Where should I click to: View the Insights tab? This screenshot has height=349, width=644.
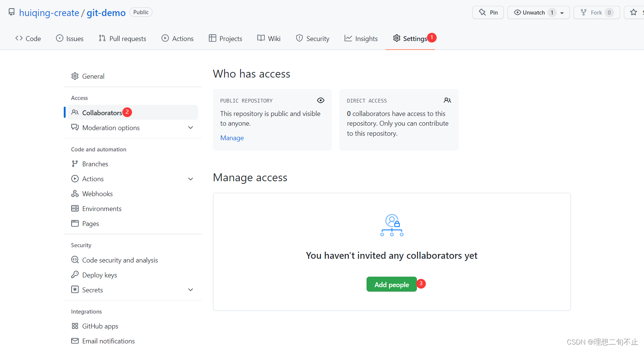pyautogui.click(x=361, y=38)
